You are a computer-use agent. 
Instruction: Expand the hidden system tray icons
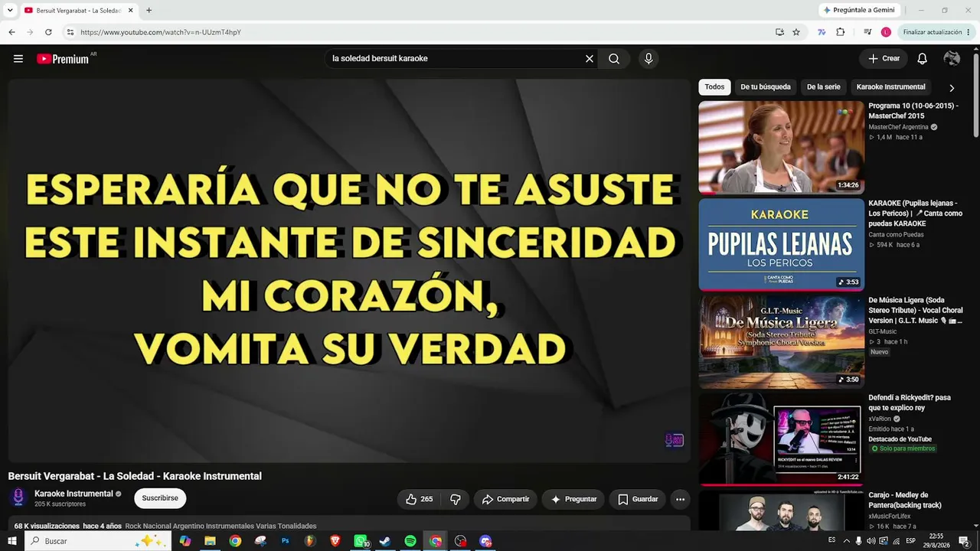coord(847,541)
